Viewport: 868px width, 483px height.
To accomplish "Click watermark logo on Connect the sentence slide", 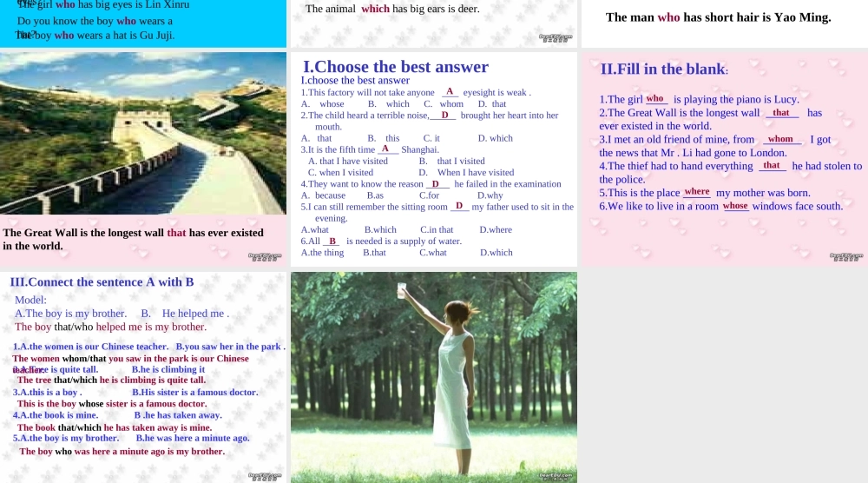I will 264,475.
